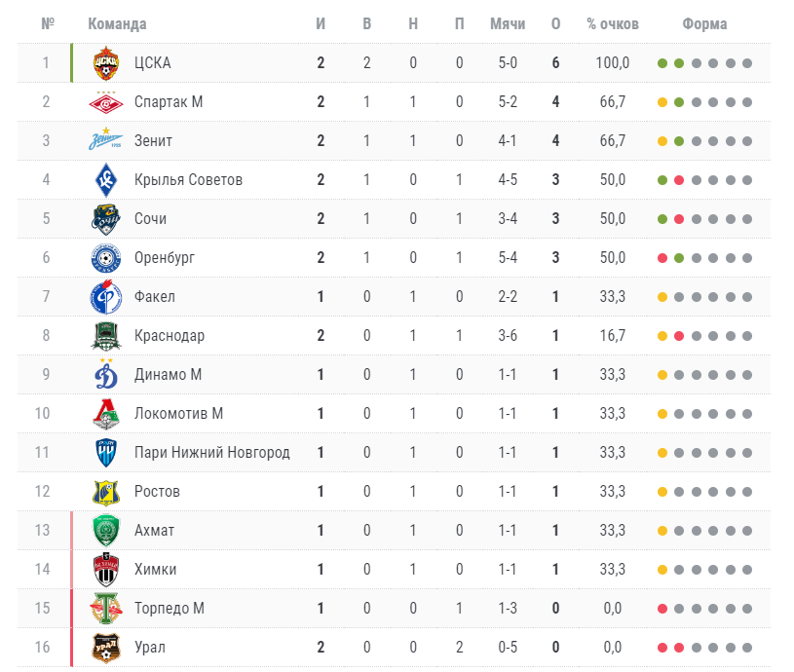Click the Sochi club logo
This screenshot has width=794, height=672.
click(105, 219)
